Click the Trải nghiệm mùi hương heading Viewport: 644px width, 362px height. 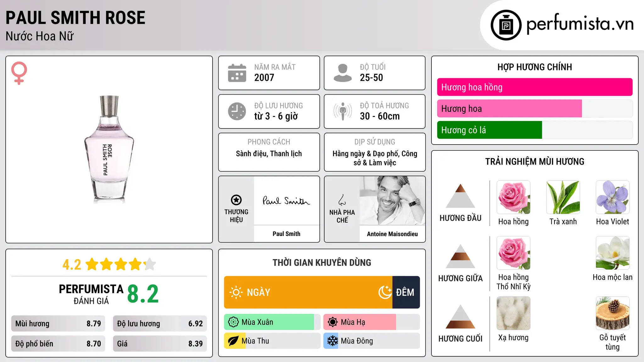535,162
